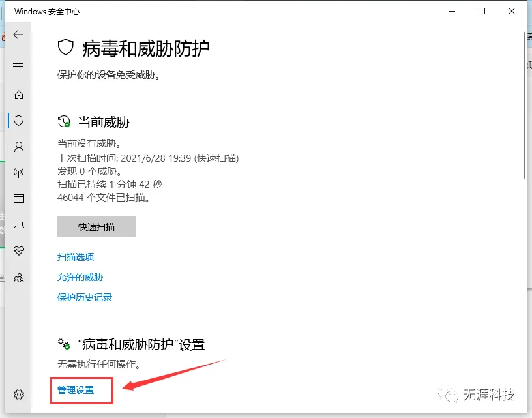Click the gears icon beside 病毒和威胁防护设置
This screenshot has width=532, height=418.
[63, 344]
